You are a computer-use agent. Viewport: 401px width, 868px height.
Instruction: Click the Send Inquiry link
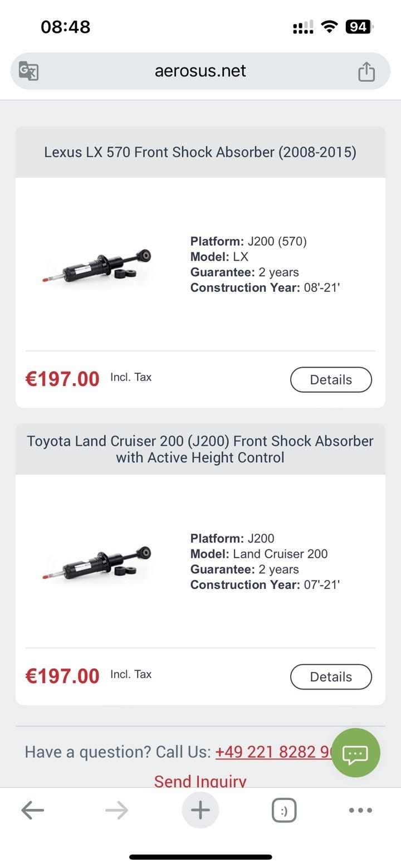click(x=200, y=781)
